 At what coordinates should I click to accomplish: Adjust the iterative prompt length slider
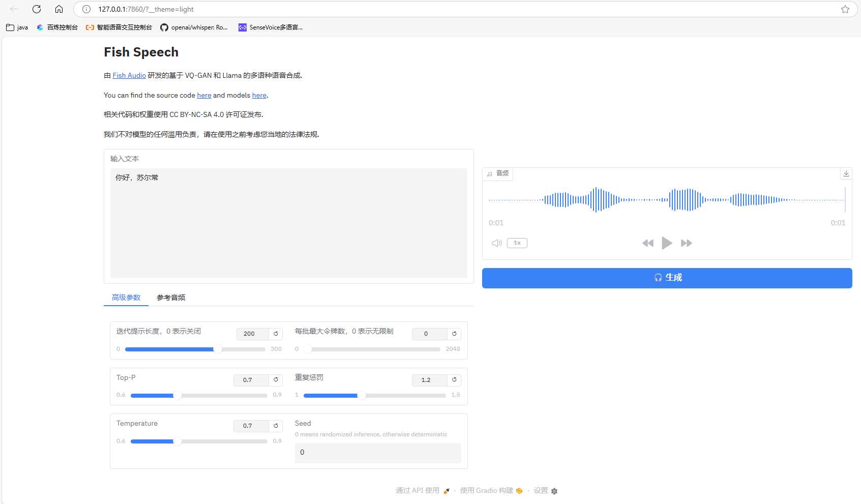pyautogui.click(x=195, y=349)
